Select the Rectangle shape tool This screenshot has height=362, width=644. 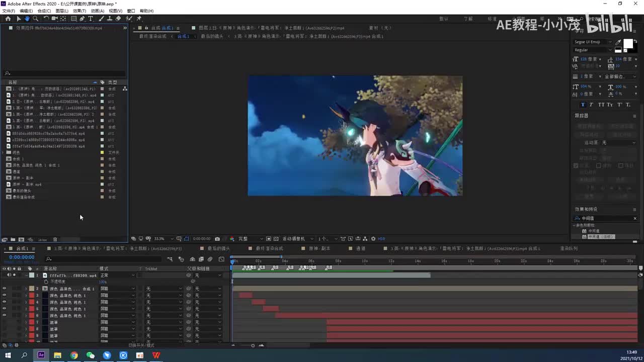73,19
